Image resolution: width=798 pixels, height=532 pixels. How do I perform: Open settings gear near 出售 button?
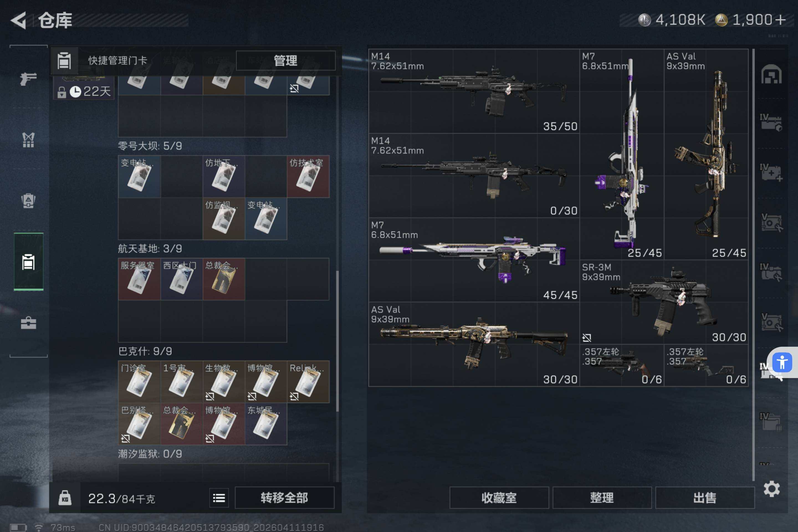(x=771, y=489)
